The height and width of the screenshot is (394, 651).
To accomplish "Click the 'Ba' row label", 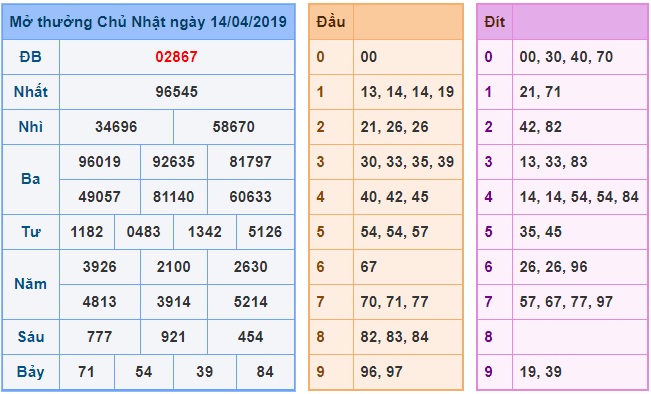I will (x=31, y=179).
